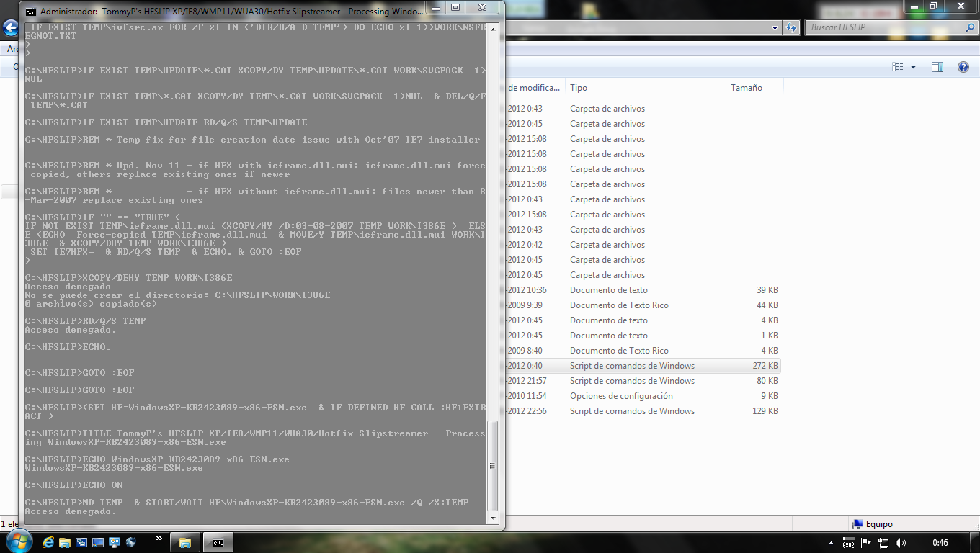This screenshot has width=980, height=553.
Task: Open Action Center flag tray icon
Action: tap(866, 542)
